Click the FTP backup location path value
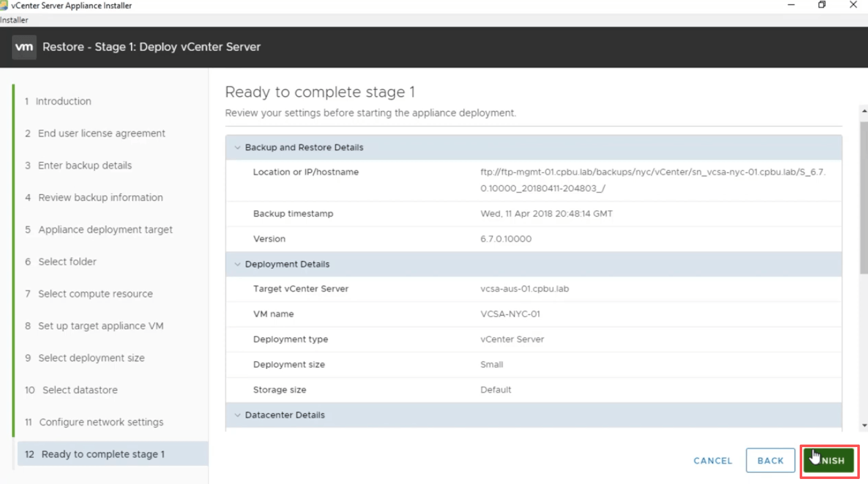Screen dimensions: 868x484 pos(653,180)
